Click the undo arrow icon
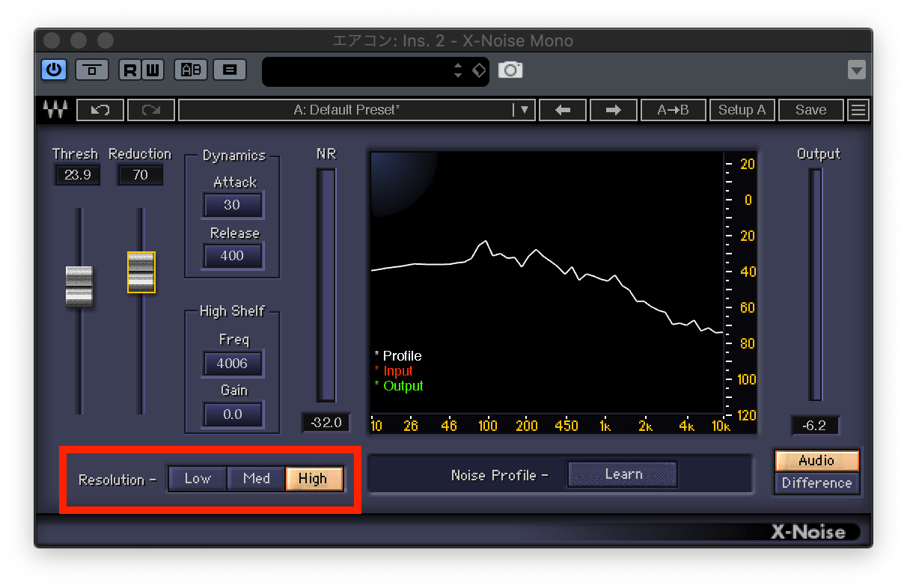907x588 pixels. 100,109
